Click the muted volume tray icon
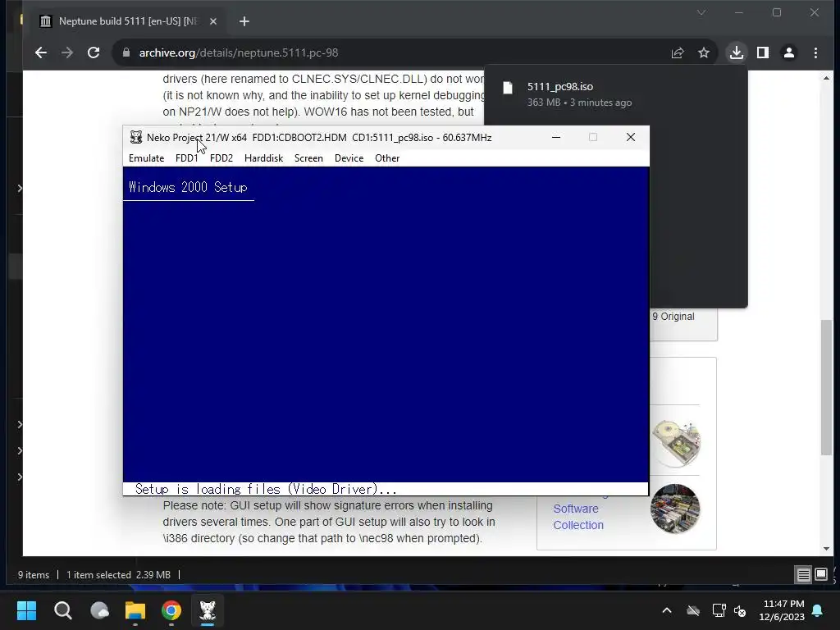The width and height of the screenshot is (840, 630). (741, 610)
